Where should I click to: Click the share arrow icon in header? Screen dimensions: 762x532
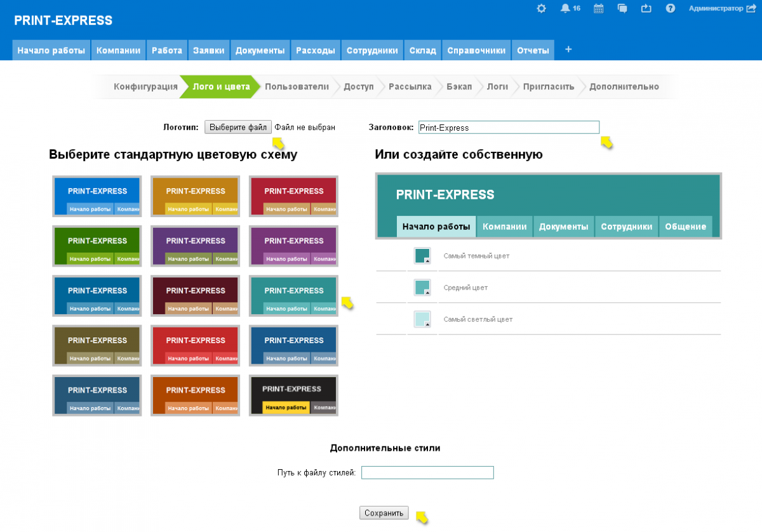click(646, 8)
